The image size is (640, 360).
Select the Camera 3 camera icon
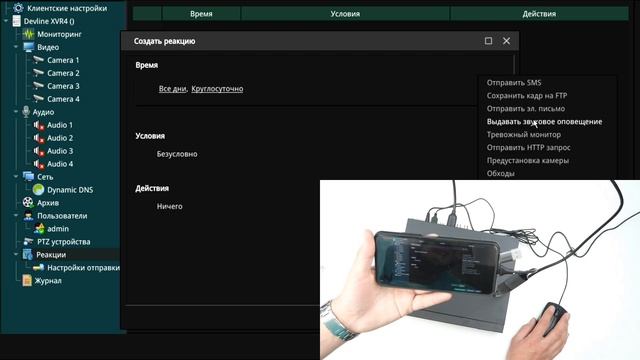[38, 86]
